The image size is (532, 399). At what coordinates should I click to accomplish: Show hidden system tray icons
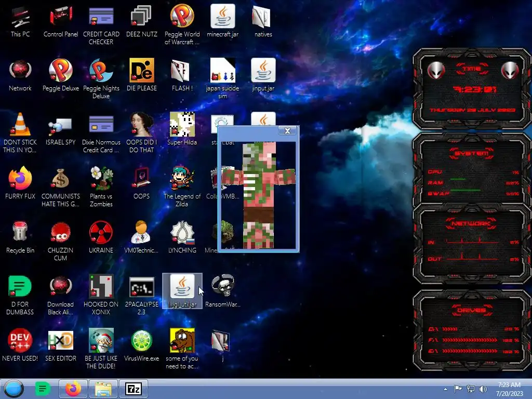pyautogui.click(x=445, y=389)
